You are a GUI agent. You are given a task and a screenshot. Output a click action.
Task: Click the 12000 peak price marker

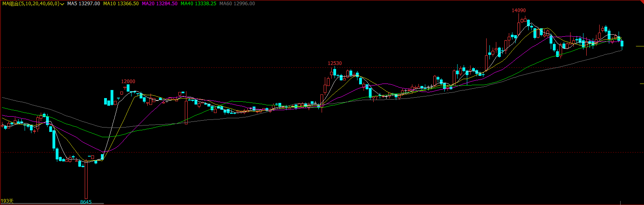pyautogui.click(x=128, y=82)
